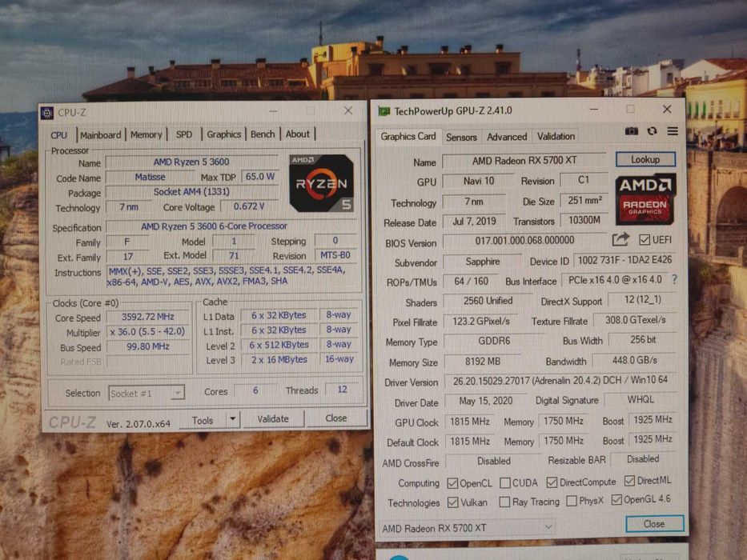Viewport: 747px width, 560px height.
Task: Click the GPU-Z screenshot camera icon
Action: pyautogui.click(x=631, y=131)
